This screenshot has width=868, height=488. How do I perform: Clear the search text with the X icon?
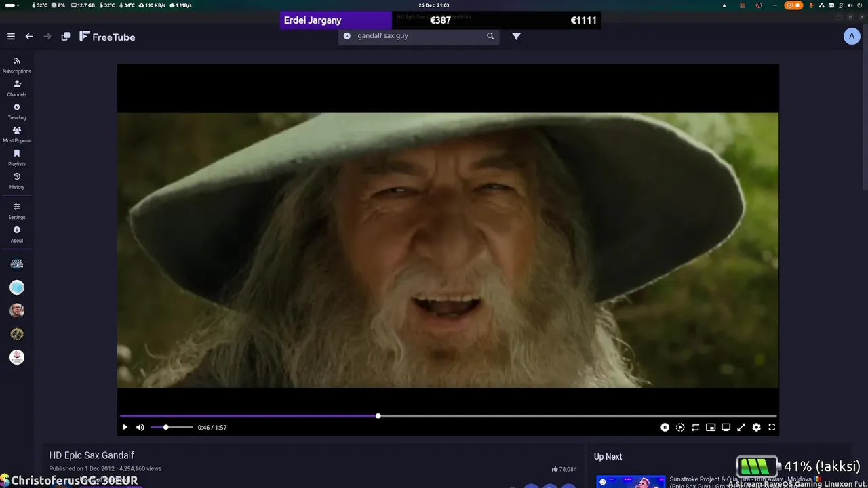tap(347, 36)
